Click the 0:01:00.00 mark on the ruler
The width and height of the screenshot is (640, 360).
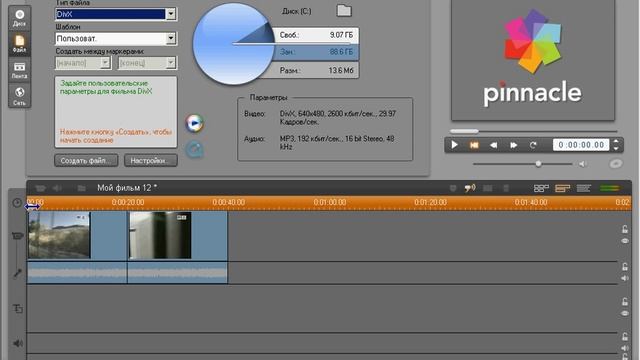point(330,202)
